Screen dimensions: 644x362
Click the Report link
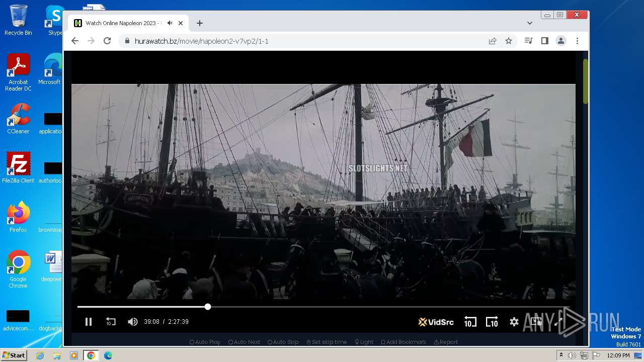click(446, 342)
